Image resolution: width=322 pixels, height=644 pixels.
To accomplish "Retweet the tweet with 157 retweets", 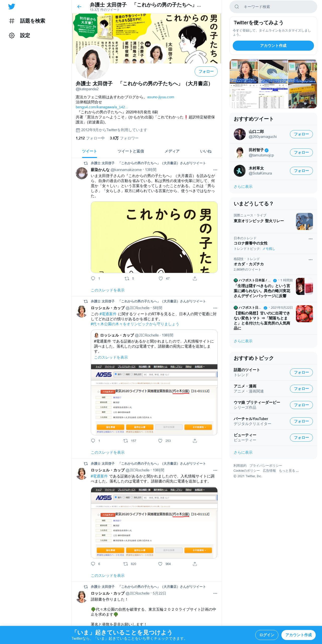I will pyautogui.click(x=126, y=441).
